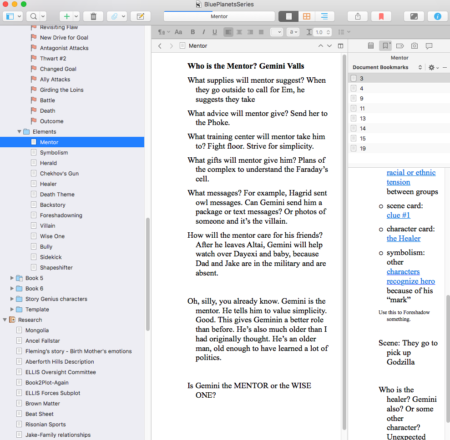Open highlight color dropdown
This screenshot has height=440, width=450.
293,32
